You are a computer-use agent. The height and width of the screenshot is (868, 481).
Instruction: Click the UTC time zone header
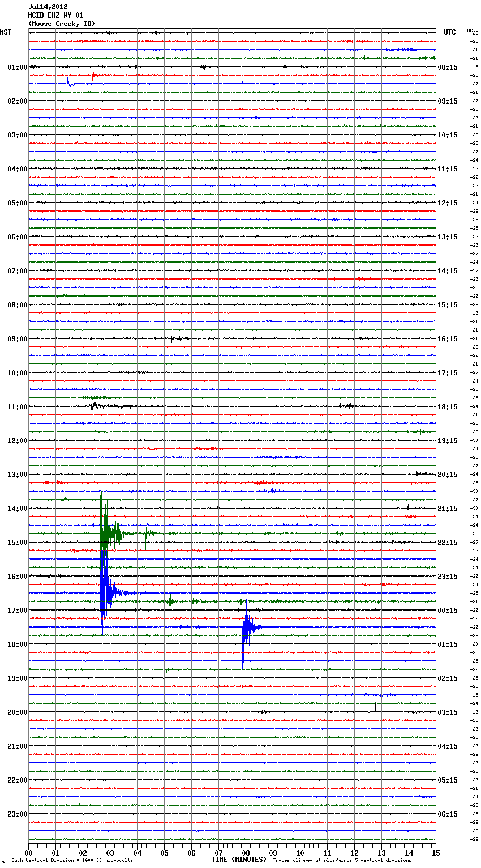pos(450,32)
